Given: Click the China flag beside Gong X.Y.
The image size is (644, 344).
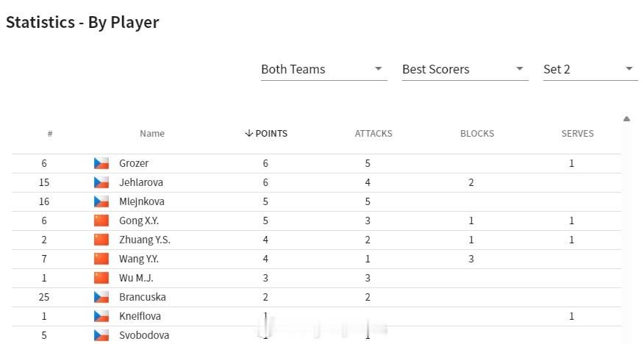Looking at the screenshot, I should pyautogui.click(x=101, y=221).
